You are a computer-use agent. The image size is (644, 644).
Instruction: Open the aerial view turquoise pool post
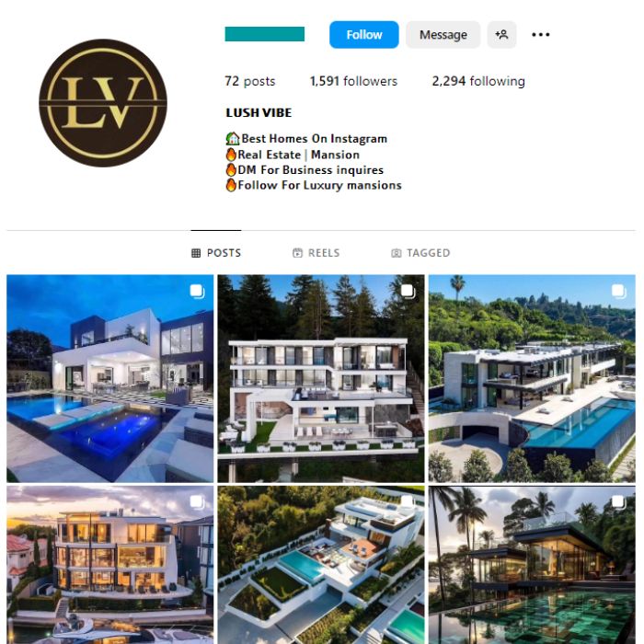tap(321, 565)
